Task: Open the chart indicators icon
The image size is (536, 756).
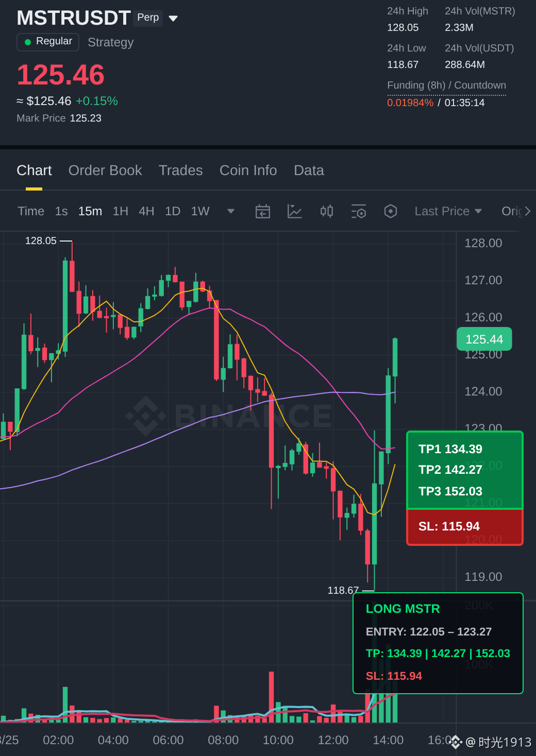Action: click(295, 211)
